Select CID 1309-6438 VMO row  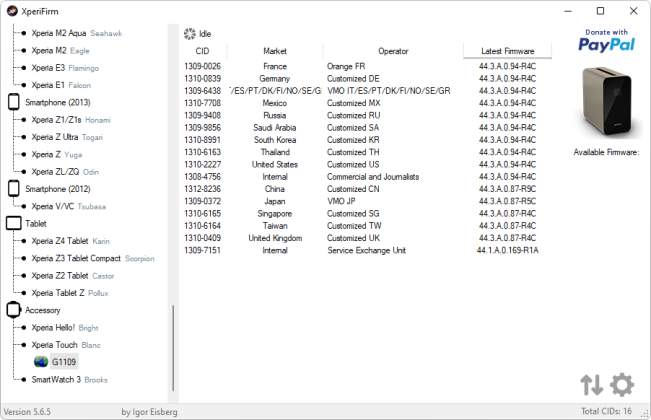pos(367,91)
